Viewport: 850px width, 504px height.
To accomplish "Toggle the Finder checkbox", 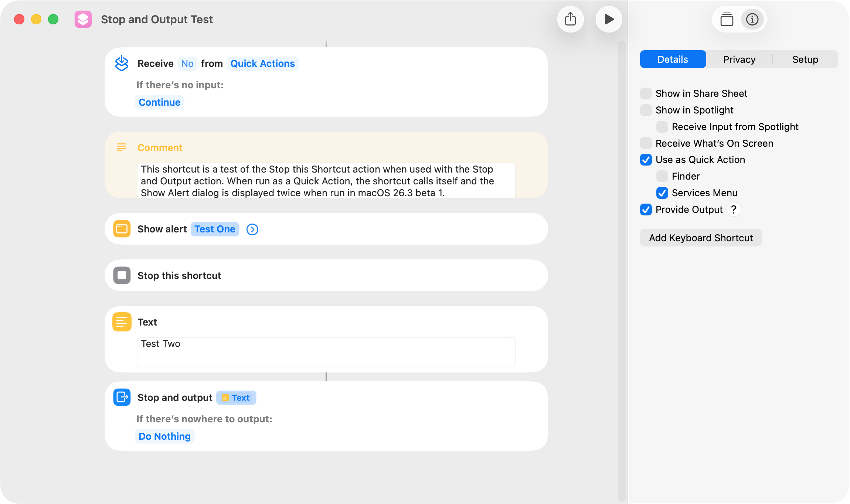I will click(662, 176).
